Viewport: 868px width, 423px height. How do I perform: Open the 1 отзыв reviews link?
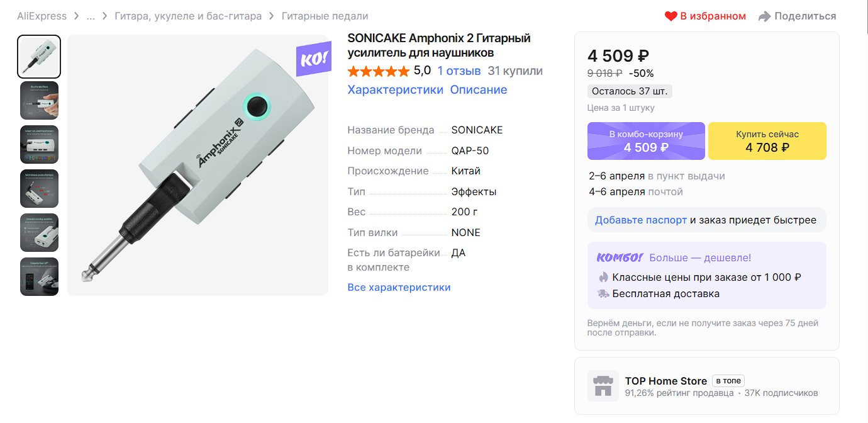pos(459,71)
